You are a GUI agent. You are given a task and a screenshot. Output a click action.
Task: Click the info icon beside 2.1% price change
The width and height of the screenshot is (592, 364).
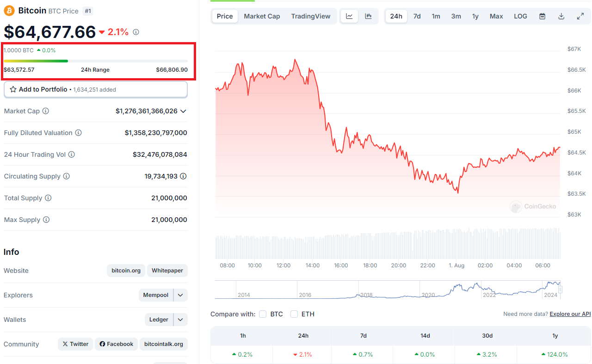(136, 32)
